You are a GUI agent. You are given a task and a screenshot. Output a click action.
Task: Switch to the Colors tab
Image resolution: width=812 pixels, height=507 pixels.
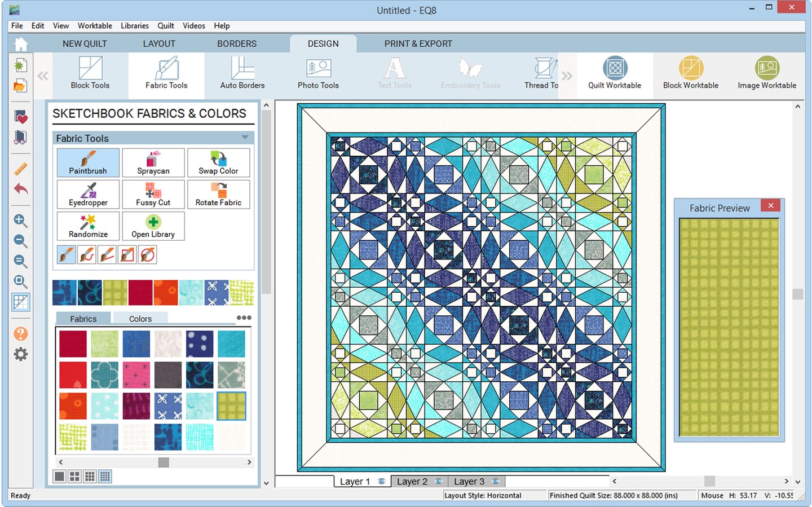click(140, 319)
